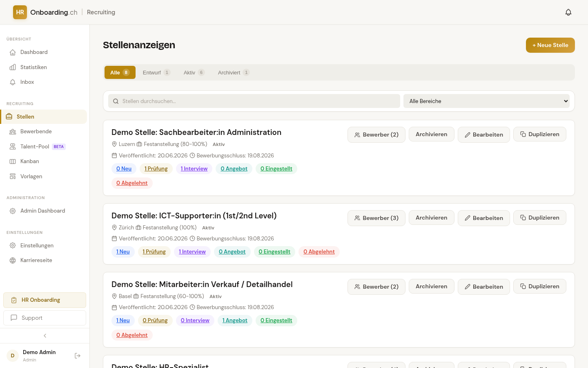This screenshot has height=368, width=588.
Task: Click 1 Neu for Mitarbeiter:in Verkauf
Action: (123, 320)
